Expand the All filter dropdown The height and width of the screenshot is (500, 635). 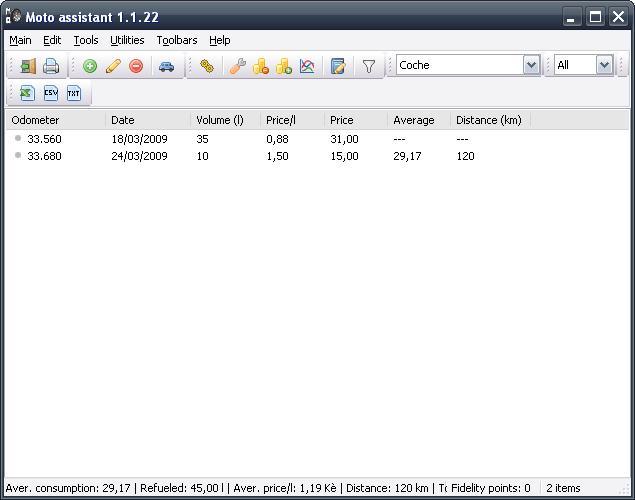coord(604,65)
